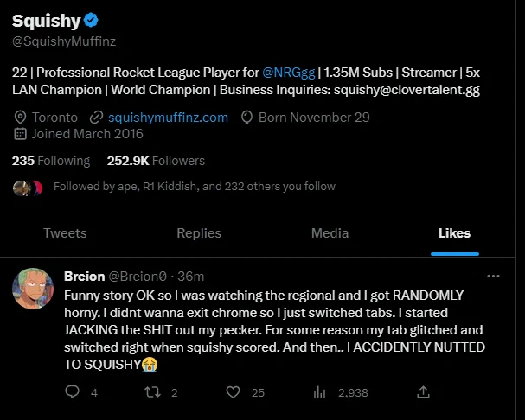Image resolution: width=525 pixels, height=420 pixels.
Task: Switch to the Tweets tab
Action: pos(65,233)
